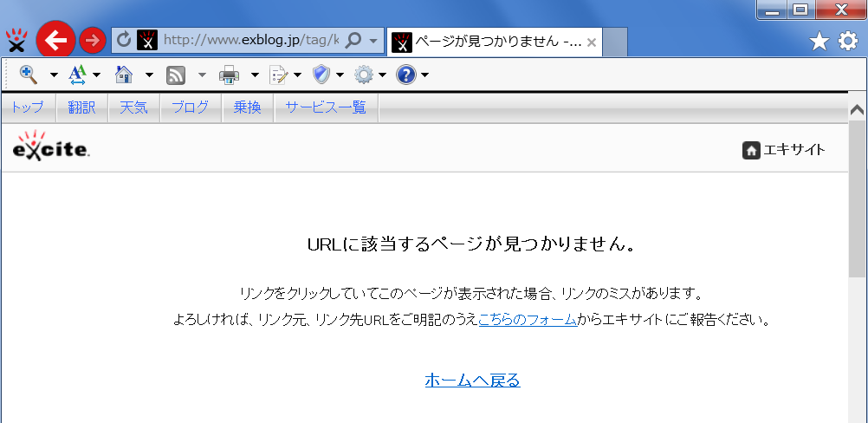Click the RSS feeds toolbar icon

coord(176,75)
